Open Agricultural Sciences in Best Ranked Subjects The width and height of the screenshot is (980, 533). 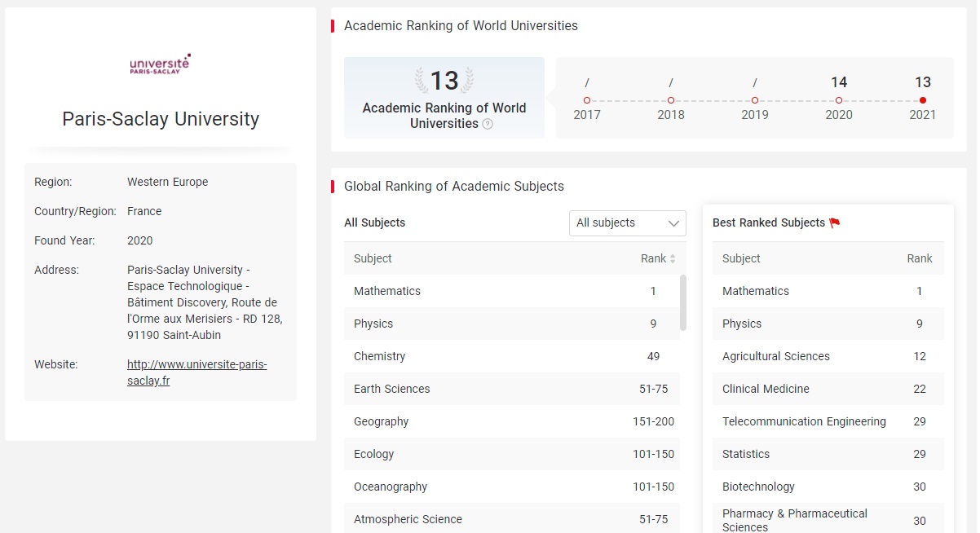[775, 356]
